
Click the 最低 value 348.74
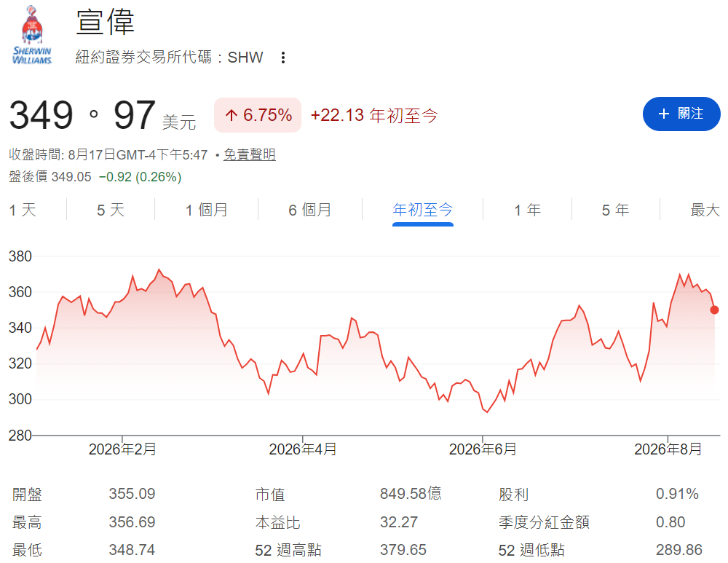132,550
